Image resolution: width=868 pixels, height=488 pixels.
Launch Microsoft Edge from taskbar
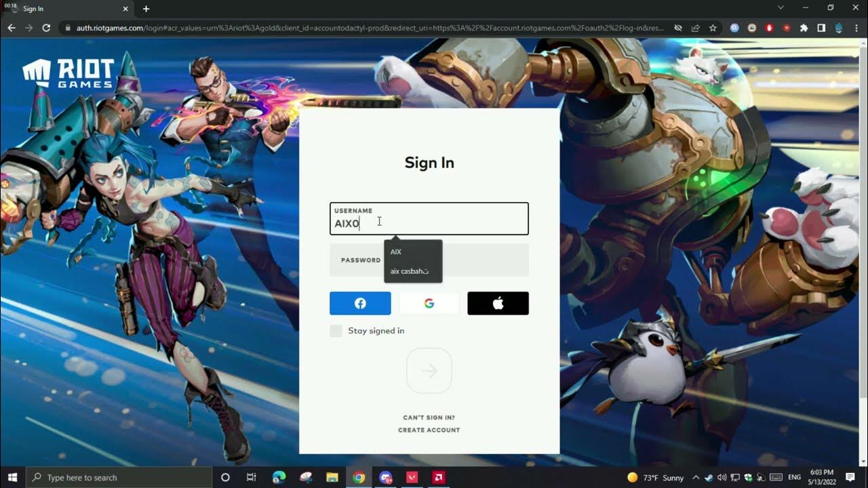point(279,477)
